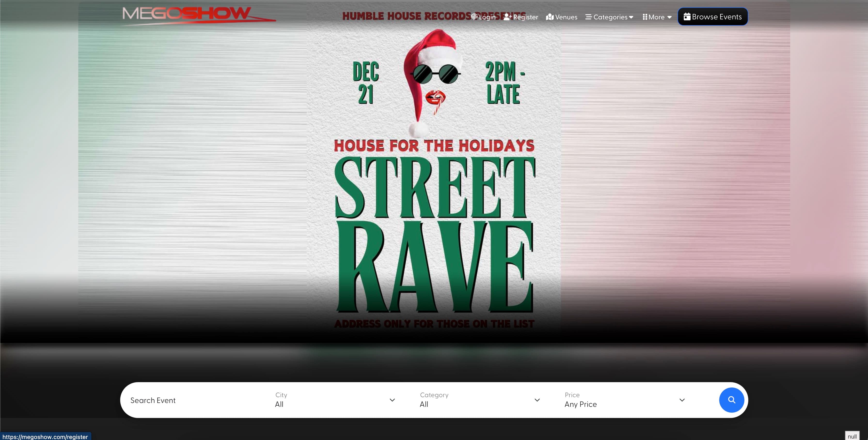868x440 pixels.
Task: Expand the Categories menu caret
Action: click(631, 17)
